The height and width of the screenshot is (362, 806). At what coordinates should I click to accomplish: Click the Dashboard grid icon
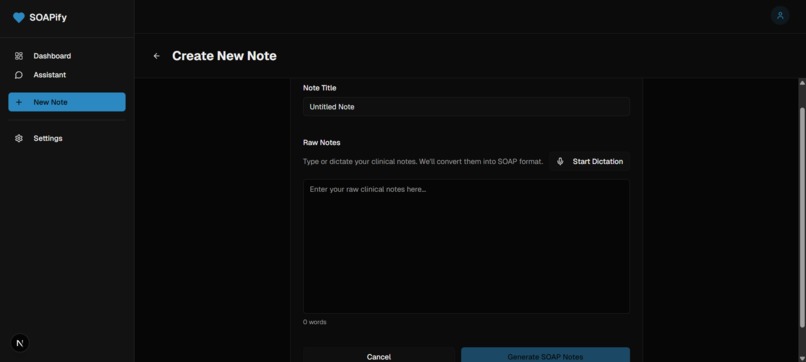(x=19, y=56)
